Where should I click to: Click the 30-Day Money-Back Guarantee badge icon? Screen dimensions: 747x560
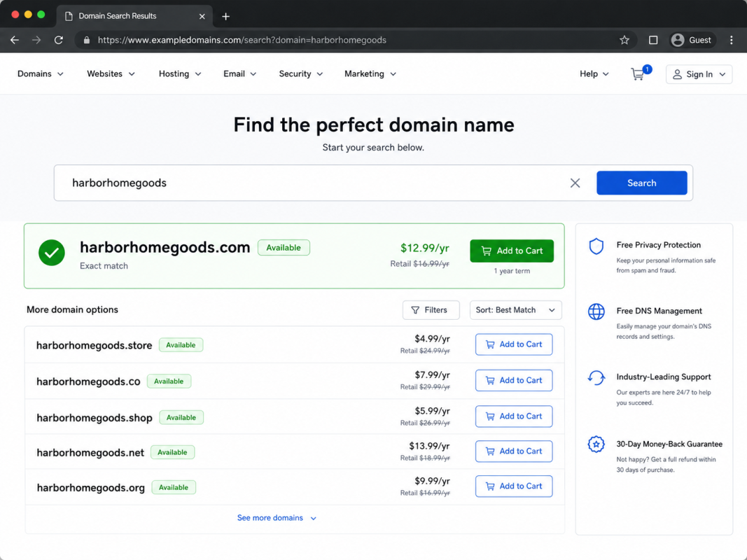(x=596, y=444)
